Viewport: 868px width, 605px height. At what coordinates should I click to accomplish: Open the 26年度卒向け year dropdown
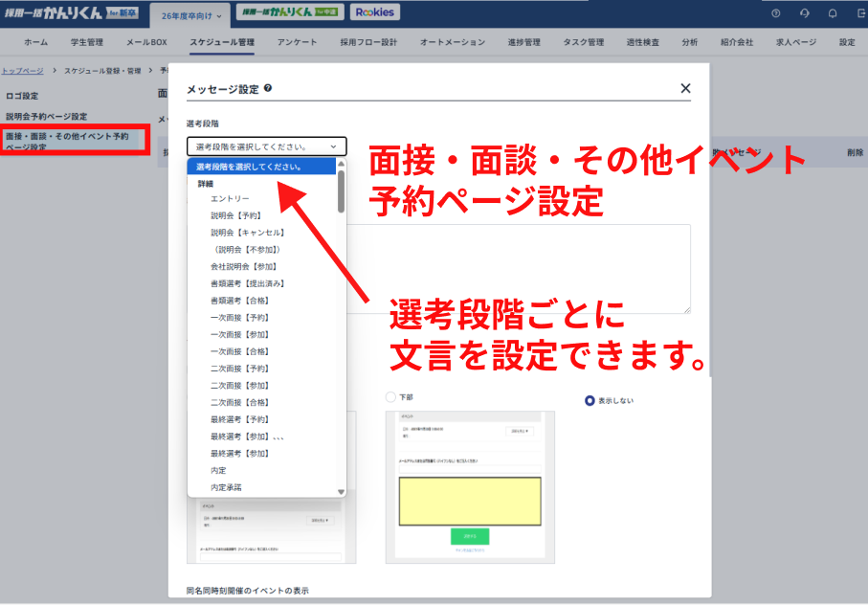(x=188, y=15)
